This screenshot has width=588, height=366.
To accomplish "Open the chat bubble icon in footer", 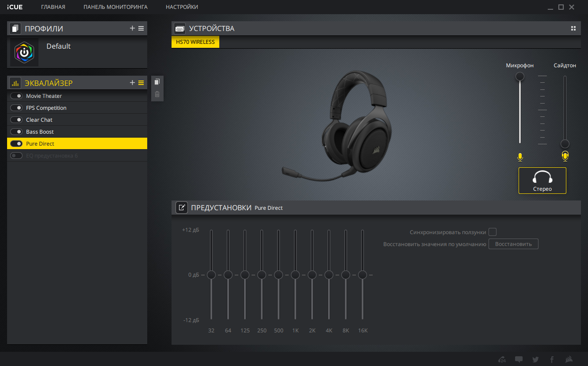I will click(x=519, y=359).
